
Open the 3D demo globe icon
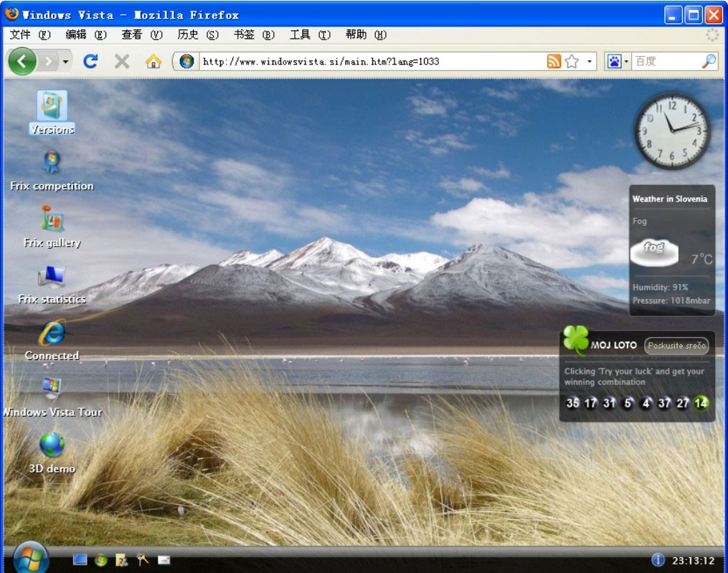(52, 454)
